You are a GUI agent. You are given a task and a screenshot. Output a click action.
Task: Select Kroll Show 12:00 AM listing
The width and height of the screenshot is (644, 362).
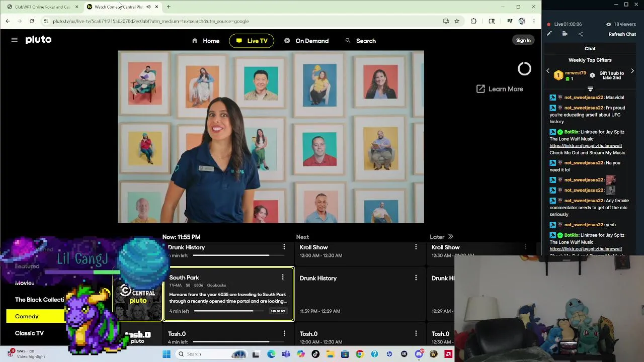(x=360, y=251)
